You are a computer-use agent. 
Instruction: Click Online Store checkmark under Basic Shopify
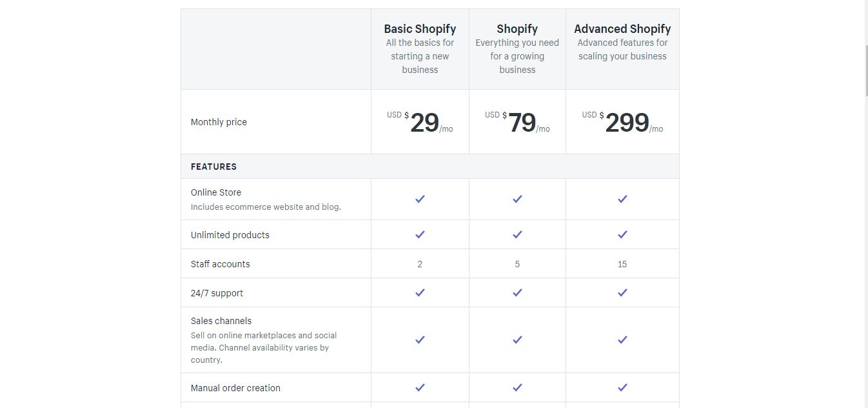[420, 199]
